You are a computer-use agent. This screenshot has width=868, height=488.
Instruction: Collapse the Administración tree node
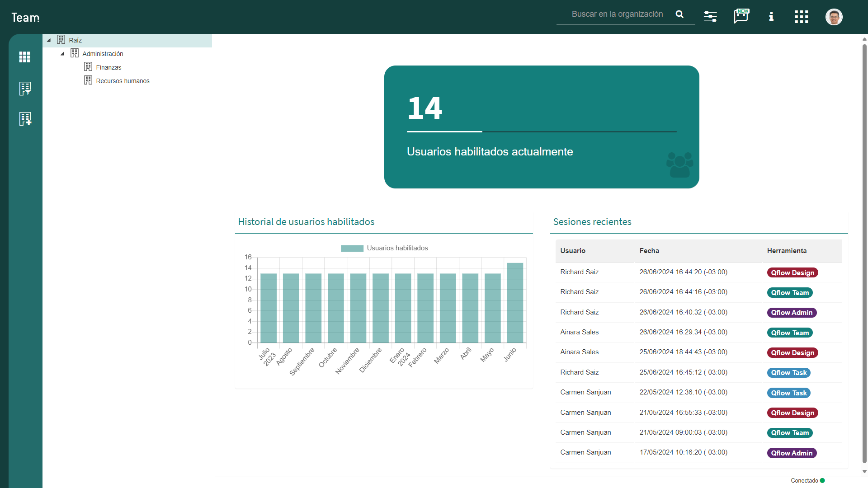(62, 54)
